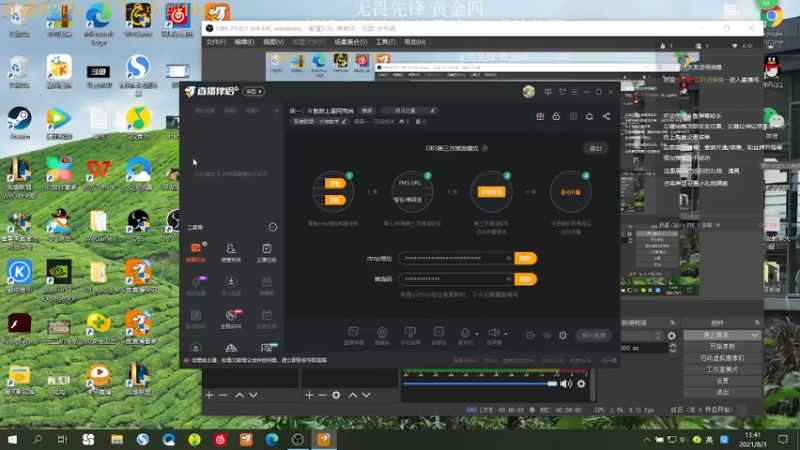Click the speaker icon in 直播伴侣 toolbar
Viewport: 800px width, 450px height.
(494, 335)
